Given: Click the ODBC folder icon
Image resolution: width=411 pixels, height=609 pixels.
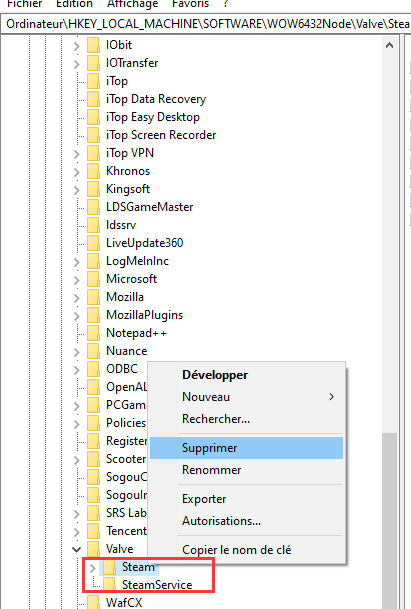Looking at the screenshot, I should (93, 369).
